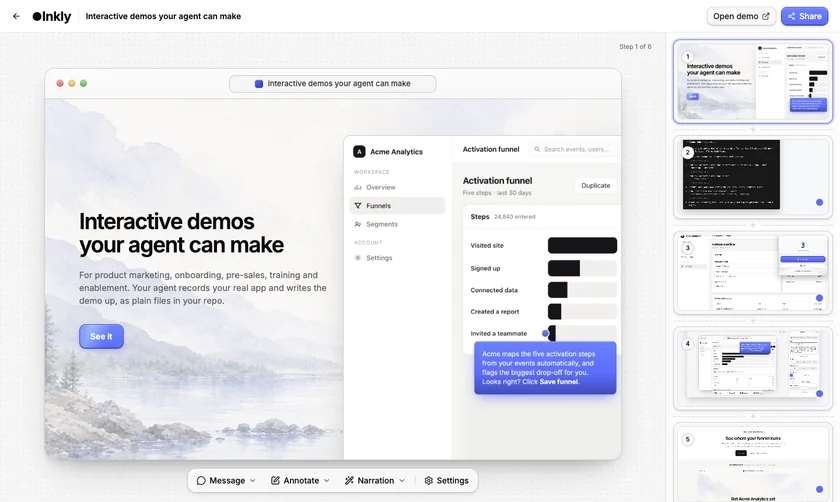Go back with the left arrow icon
Screen dimensions: 840x502
tap(16, 16)
